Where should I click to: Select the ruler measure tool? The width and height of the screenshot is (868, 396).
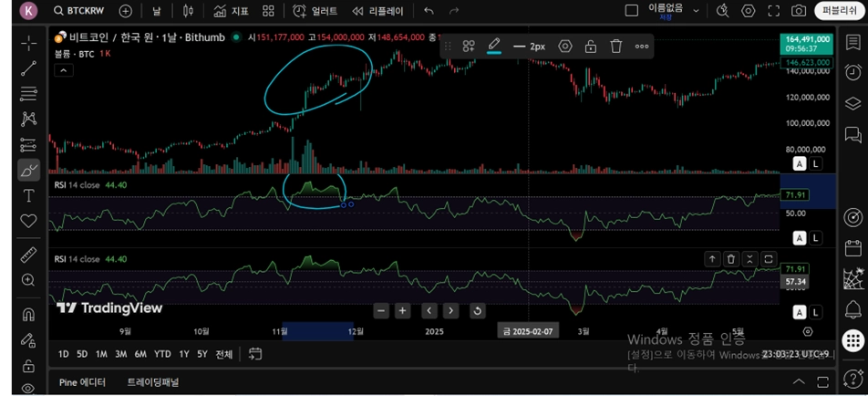pos(29,255)
